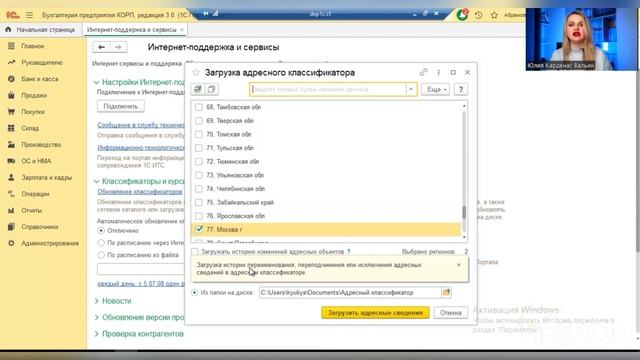This screenshot has height=360, width=640.
Task: Open region search field dropdown arrow
Action: point(411,89)
